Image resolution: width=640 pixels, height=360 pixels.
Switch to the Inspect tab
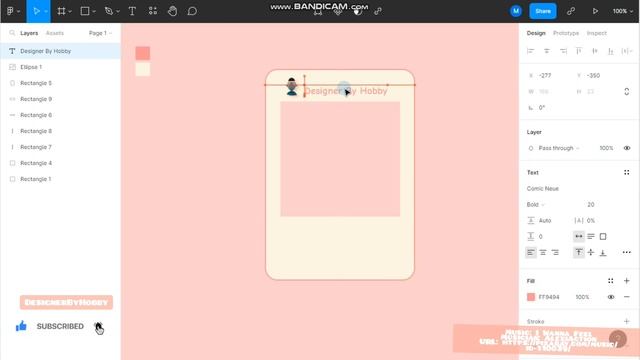point(596,33)
